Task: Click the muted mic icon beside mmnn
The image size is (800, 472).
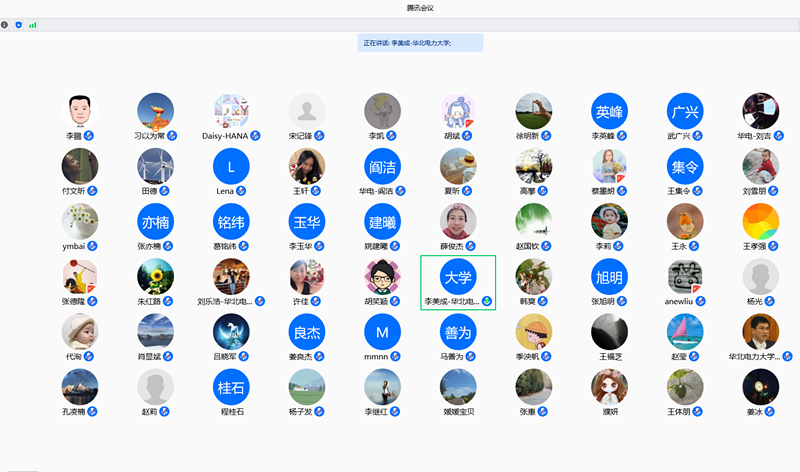Action: (394, 355)
